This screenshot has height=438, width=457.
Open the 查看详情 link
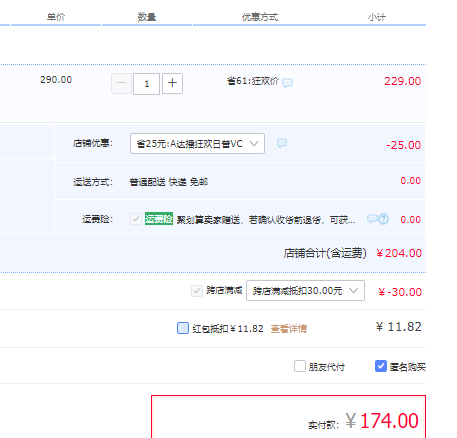coord(288,329)
